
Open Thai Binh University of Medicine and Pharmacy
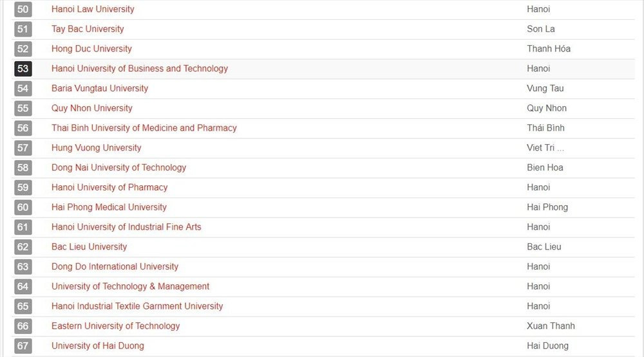coord(144,128)
